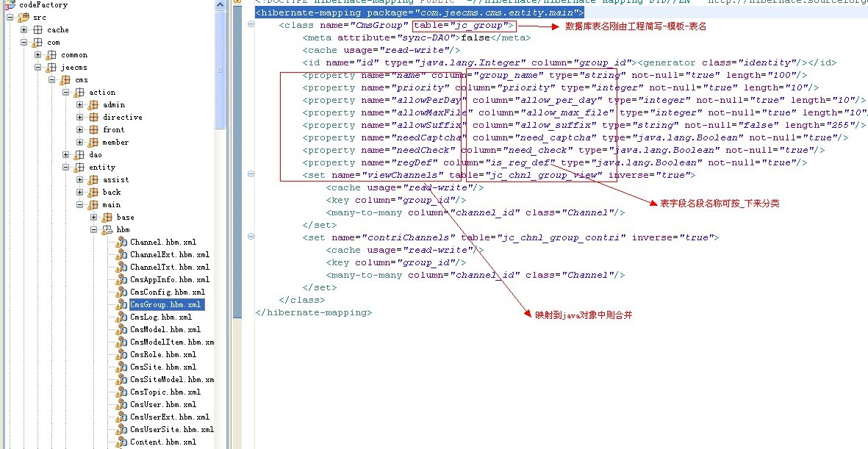Fold the CmsGroup class element in editor
This screenshot has height=449, width=868.
251,24
